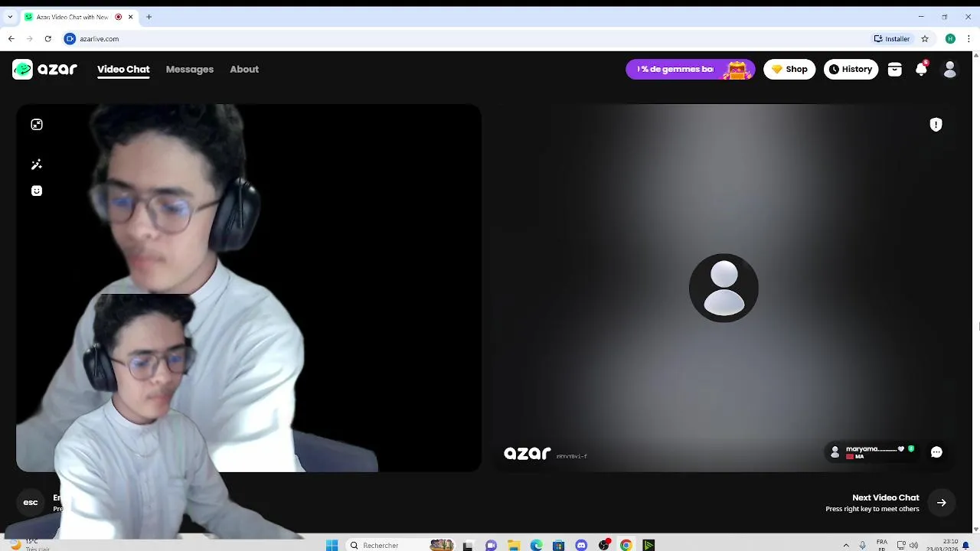Open the chat bubble on partner video
The height and width of the screenshot is (551, 980).
[x=936, y=452]
